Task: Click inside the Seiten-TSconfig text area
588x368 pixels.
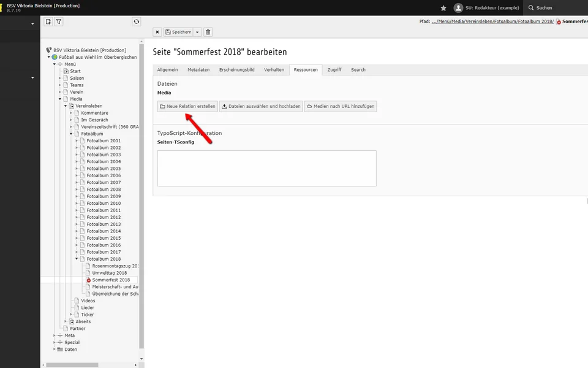Action: pyautogui.click(x=266, y=168)
